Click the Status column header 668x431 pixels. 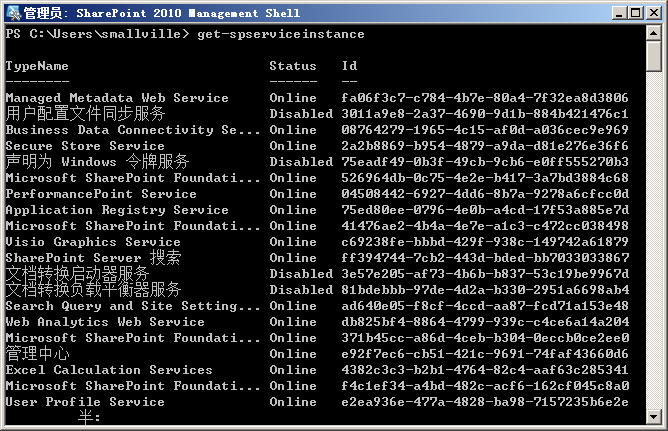pyautogui.click(x=293, y=66)
